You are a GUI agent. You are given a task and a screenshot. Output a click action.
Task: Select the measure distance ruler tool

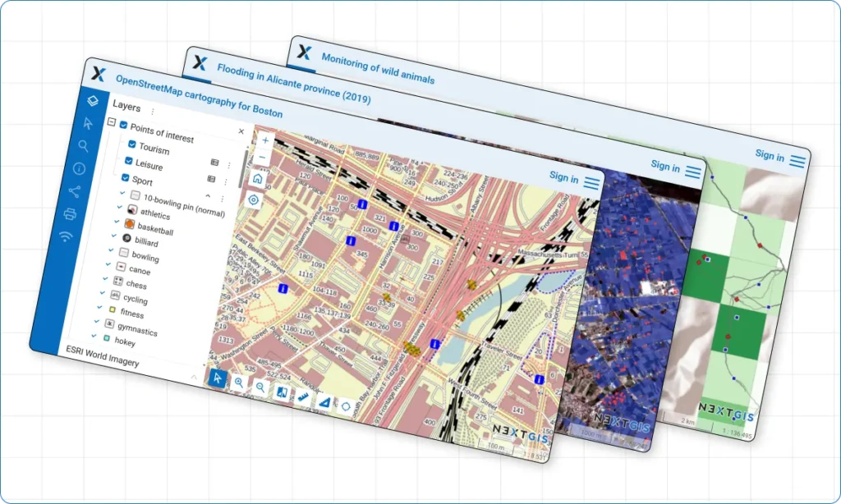click(x=303, y=396)
